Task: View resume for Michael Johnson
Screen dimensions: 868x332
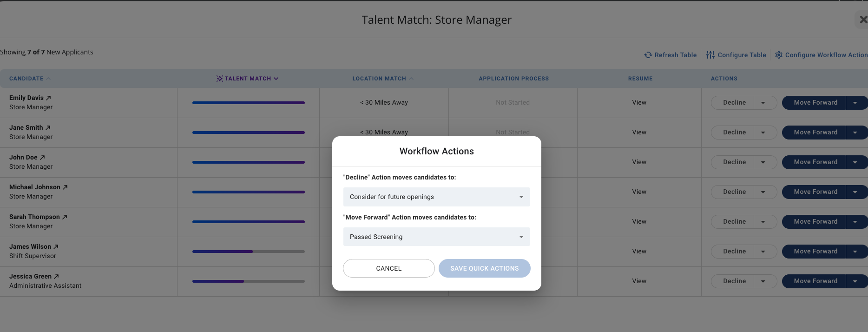Action: point(639,192)
